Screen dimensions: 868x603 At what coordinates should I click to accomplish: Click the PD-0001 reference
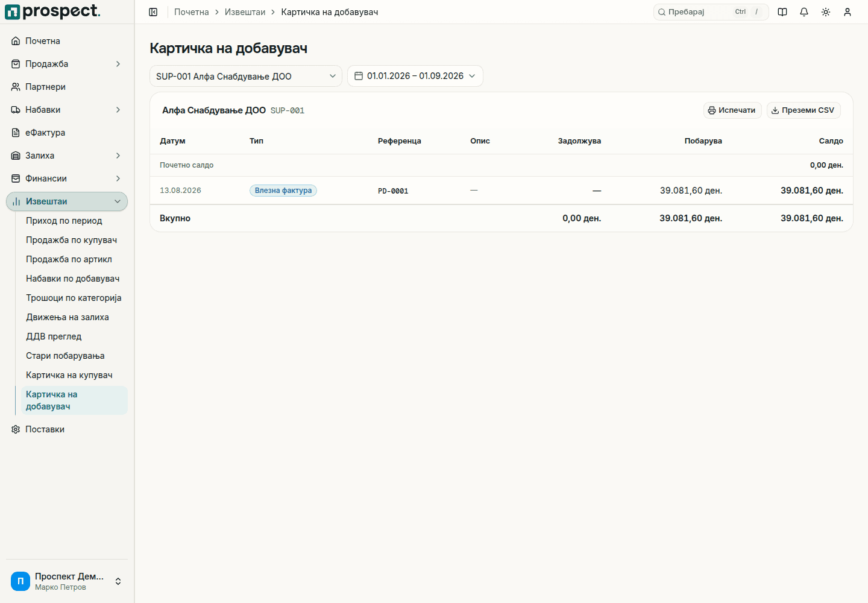click(x=393, y=191)
